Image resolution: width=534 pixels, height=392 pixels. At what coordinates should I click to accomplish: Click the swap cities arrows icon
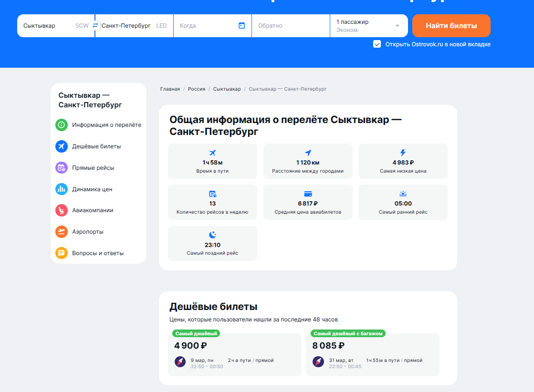tap(95, 26)
